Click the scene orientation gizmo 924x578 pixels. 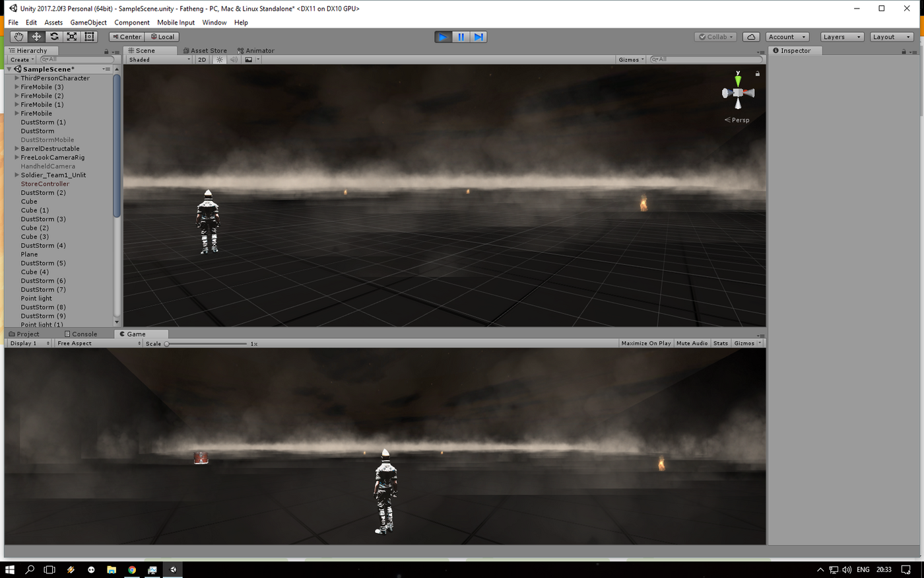pos(738,93)
